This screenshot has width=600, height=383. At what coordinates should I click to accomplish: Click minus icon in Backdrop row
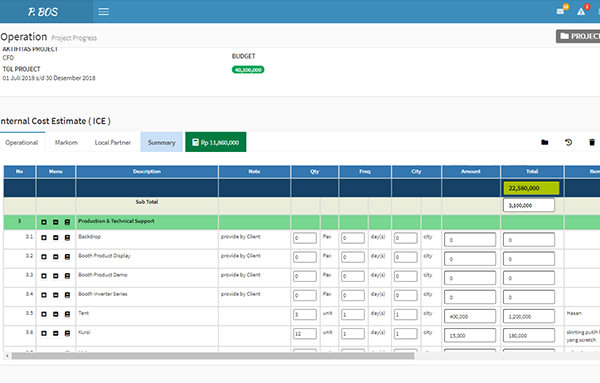tap(55, 238)
